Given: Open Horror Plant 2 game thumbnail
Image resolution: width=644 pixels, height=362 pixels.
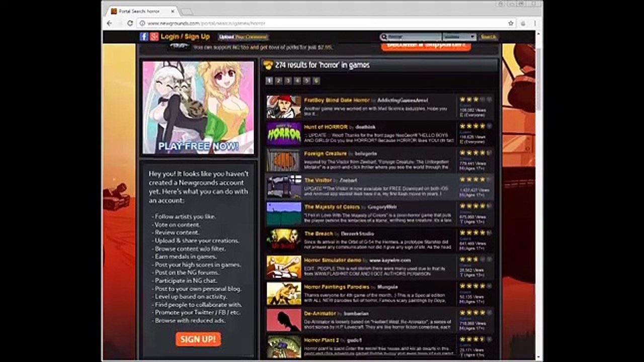Looking at the screenshot, I should pos(284,346).
